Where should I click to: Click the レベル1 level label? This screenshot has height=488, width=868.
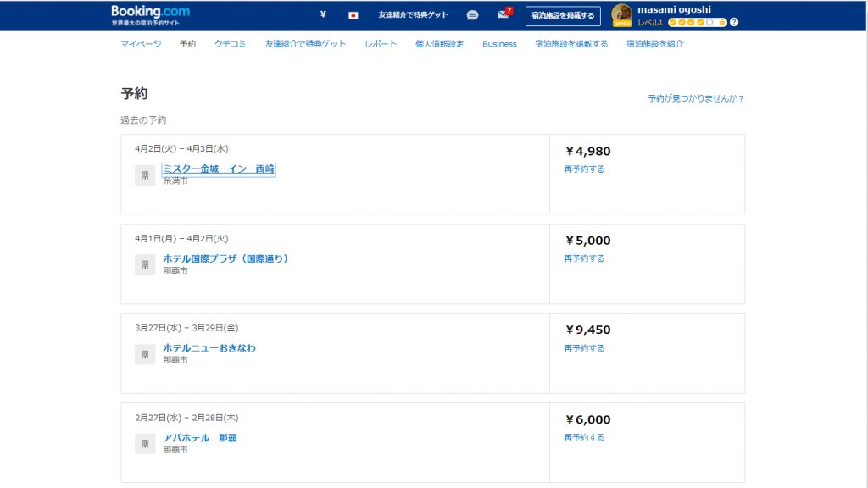point(650,23)
